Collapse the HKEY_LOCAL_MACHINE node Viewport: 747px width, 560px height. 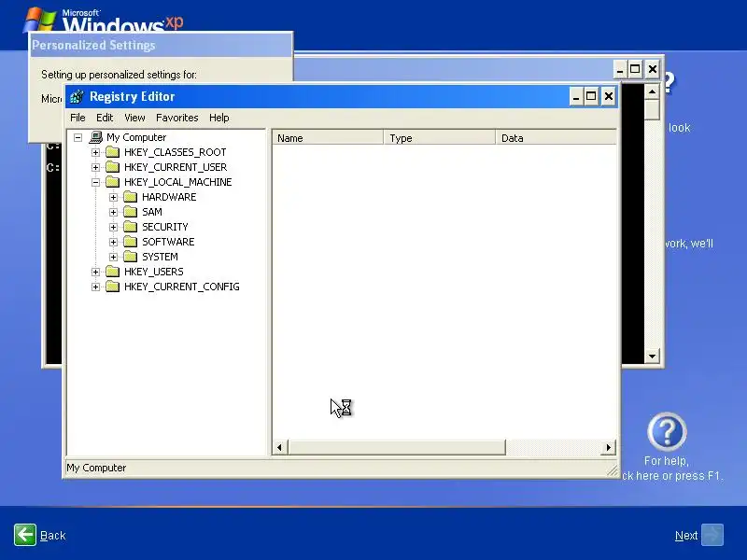click(96, 182)
